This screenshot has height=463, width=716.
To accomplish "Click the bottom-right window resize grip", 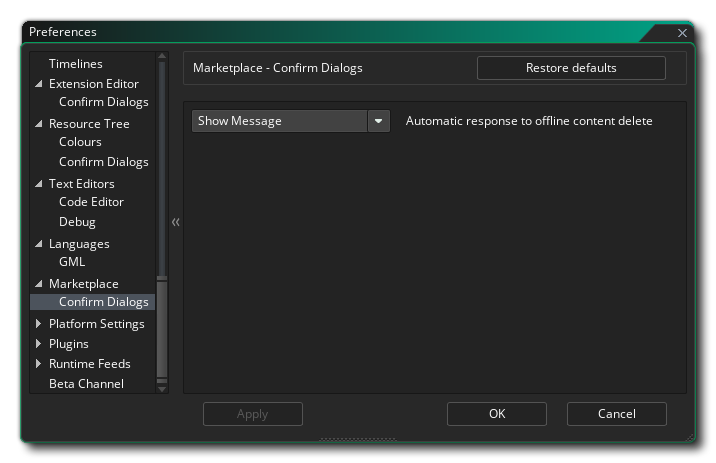I will 690,437.
